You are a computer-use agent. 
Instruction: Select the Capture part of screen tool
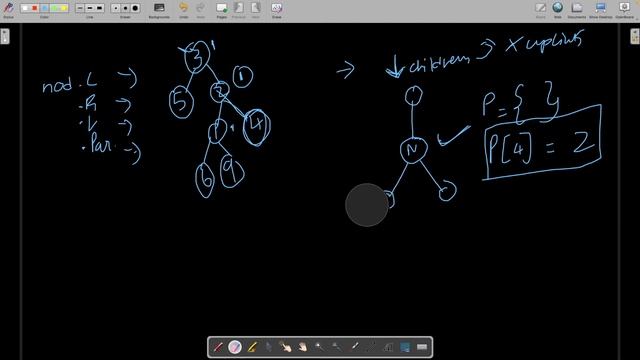coord(405,347)
